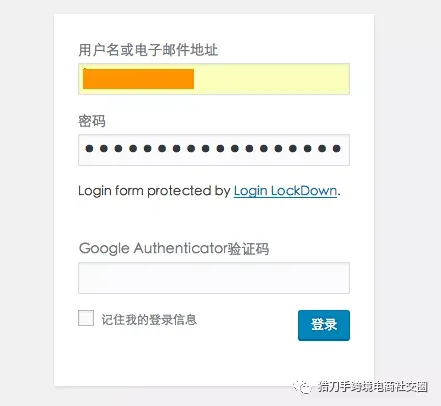Click the 'Login form protected by' text
This screenshot has height=406, width=441.
(154, 191)
